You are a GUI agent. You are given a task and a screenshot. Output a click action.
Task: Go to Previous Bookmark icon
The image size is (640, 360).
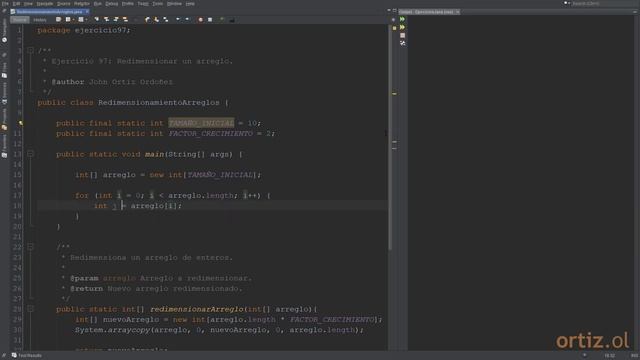[x=147, y=20]
